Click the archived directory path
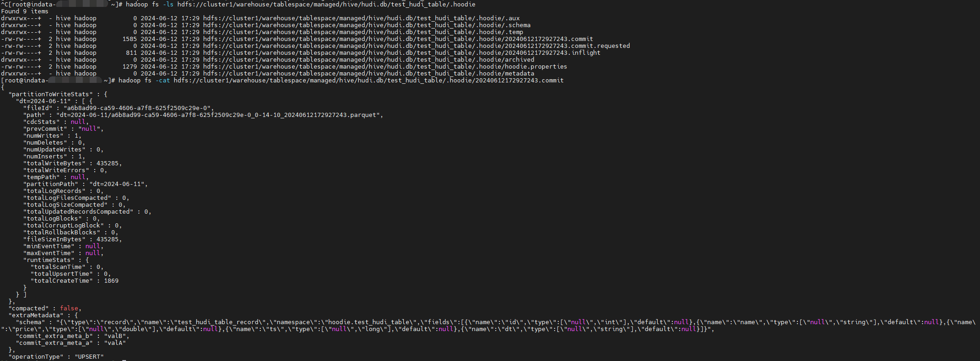This screenshot has height=361, width=980. [368, 60]
